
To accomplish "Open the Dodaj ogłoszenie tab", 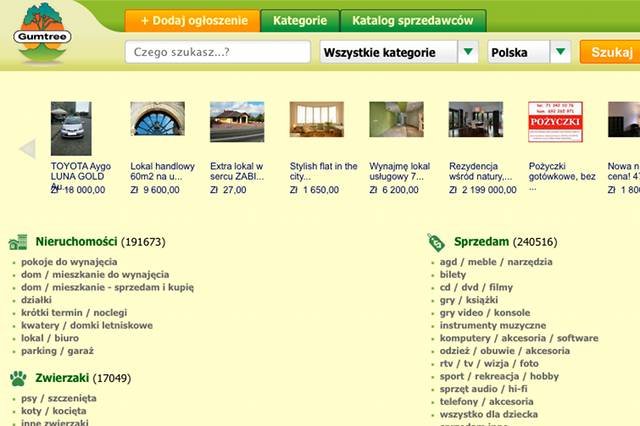I will point(192,21).
